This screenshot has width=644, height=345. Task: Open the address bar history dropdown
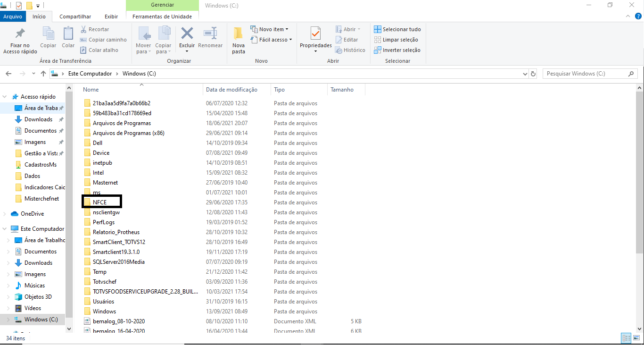coord(525,74)
